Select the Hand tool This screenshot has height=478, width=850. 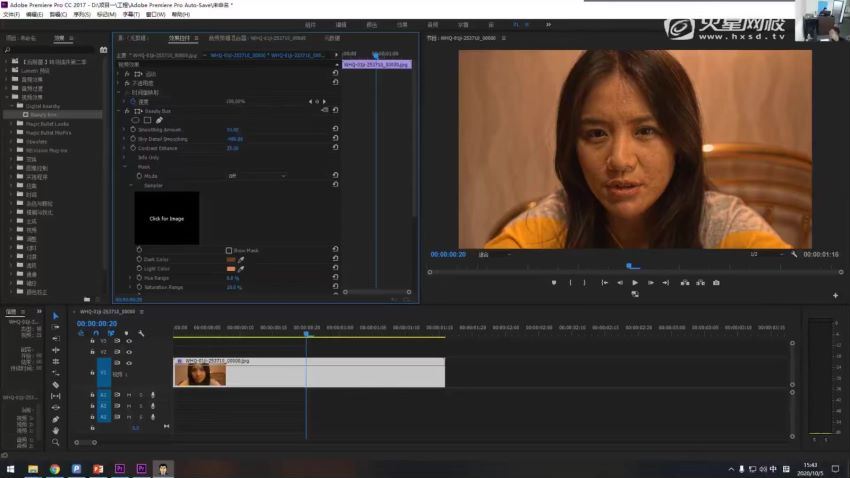point(55,431)
